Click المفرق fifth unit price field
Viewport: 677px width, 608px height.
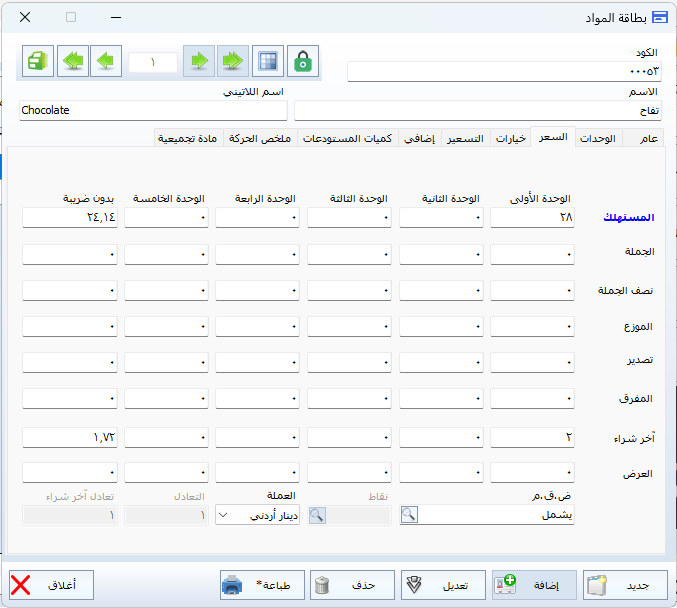pos(166,398)
